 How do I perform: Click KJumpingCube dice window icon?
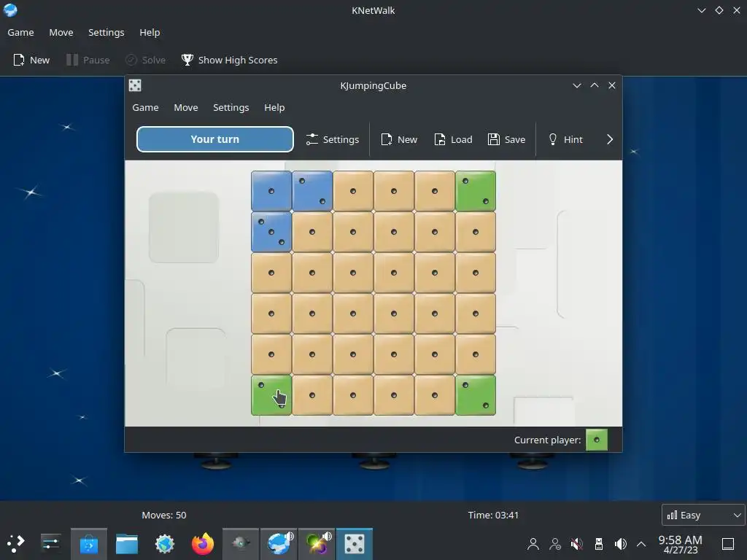(135, 85)
